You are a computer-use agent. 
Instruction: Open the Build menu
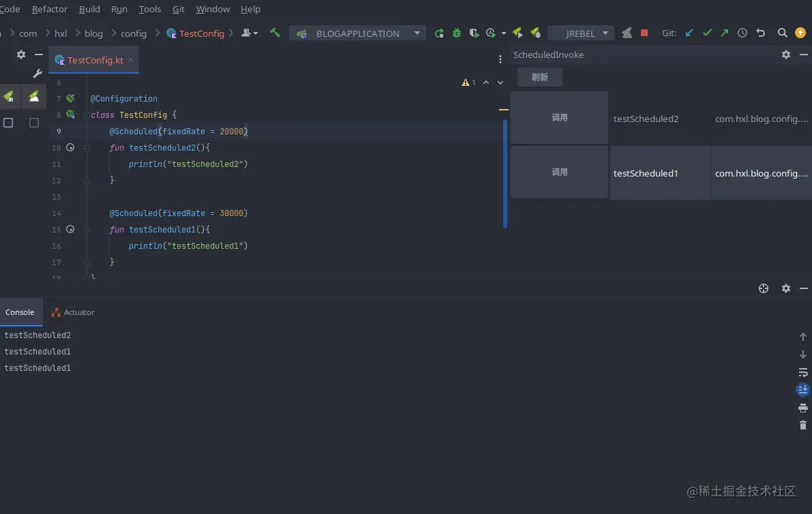(89, 10)
